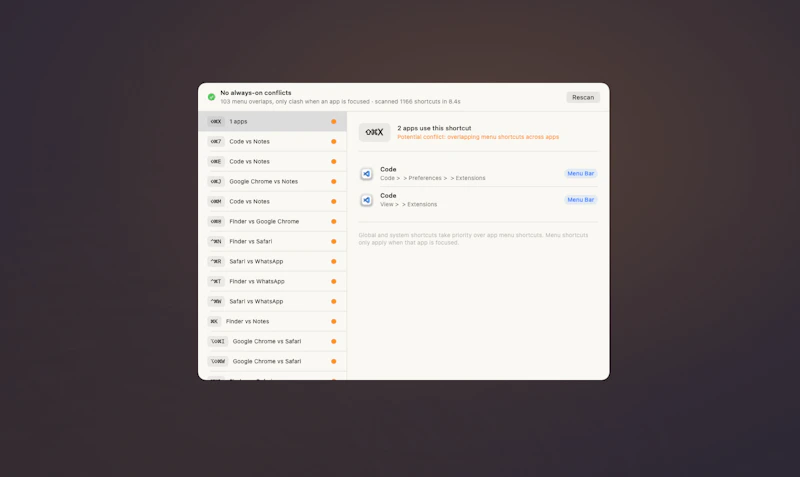Select Safari vs WhatsApp row with ⌃⌘R
The height and width of the screenshot is (477, 800).
click(x=272, y=261)
